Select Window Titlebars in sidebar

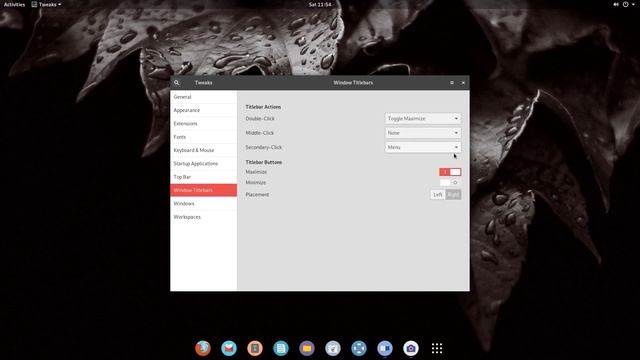tap(203, 190)
